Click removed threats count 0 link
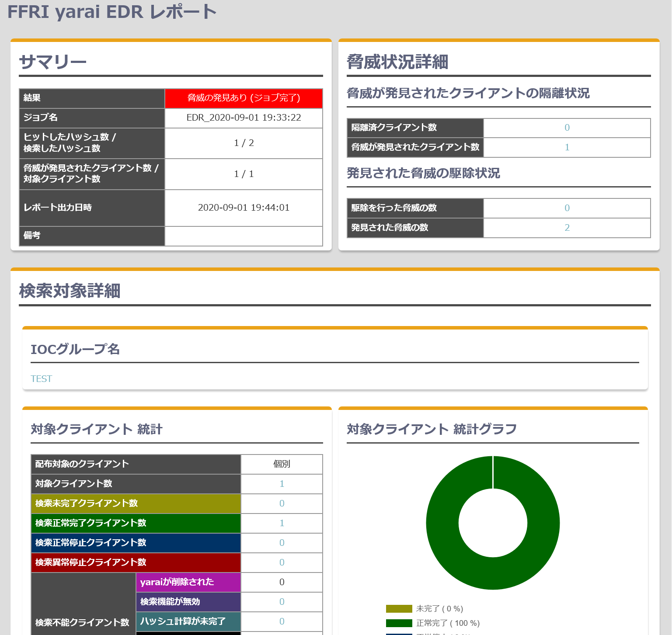This screenshot has width=672, height=635. point(567,208)
